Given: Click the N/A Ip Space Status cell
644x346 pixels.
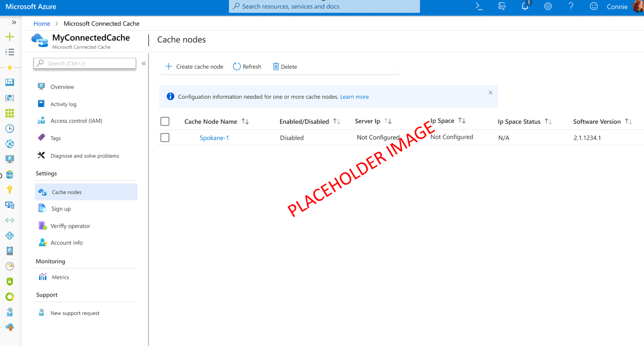Looking at the screenshot, I should pyautogui.click(x=504, y=138).
